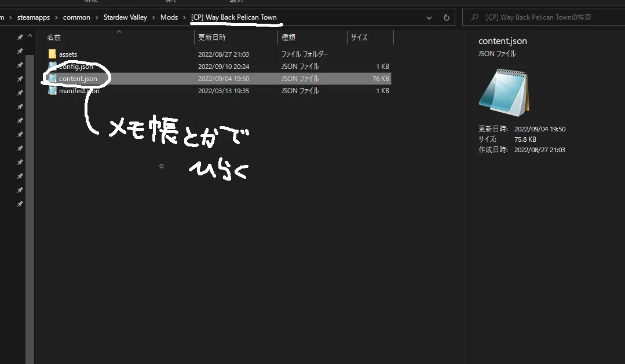The image size is (625, 364).
Task: Click the large notepad preview thumbnail
Action: tap(504, 93)
